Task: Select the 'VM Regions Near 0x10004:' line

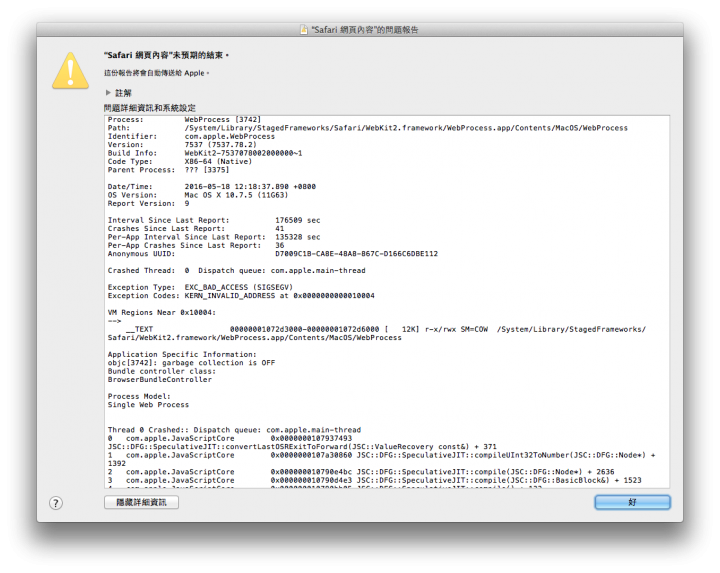Action: coord(162,313)
